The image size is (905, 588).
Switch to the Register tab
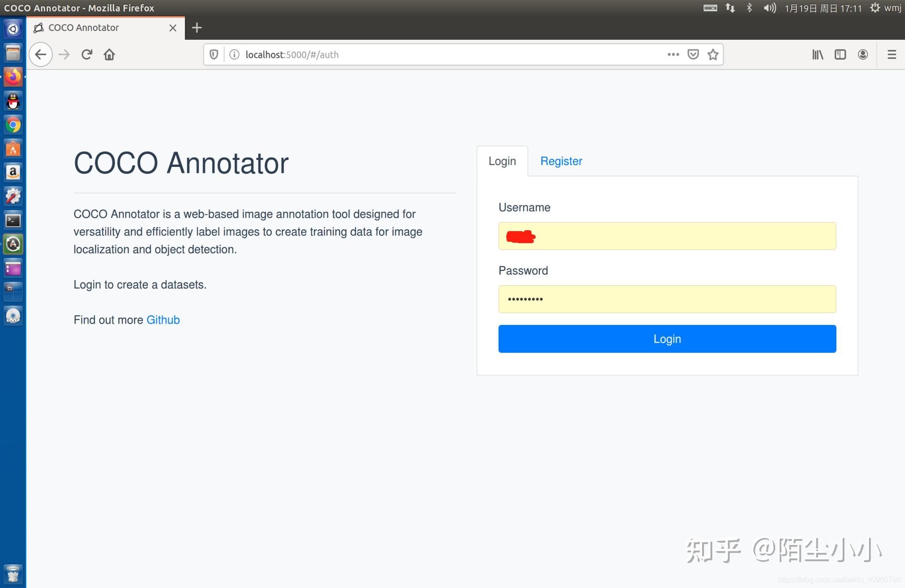tap(561, 161)
